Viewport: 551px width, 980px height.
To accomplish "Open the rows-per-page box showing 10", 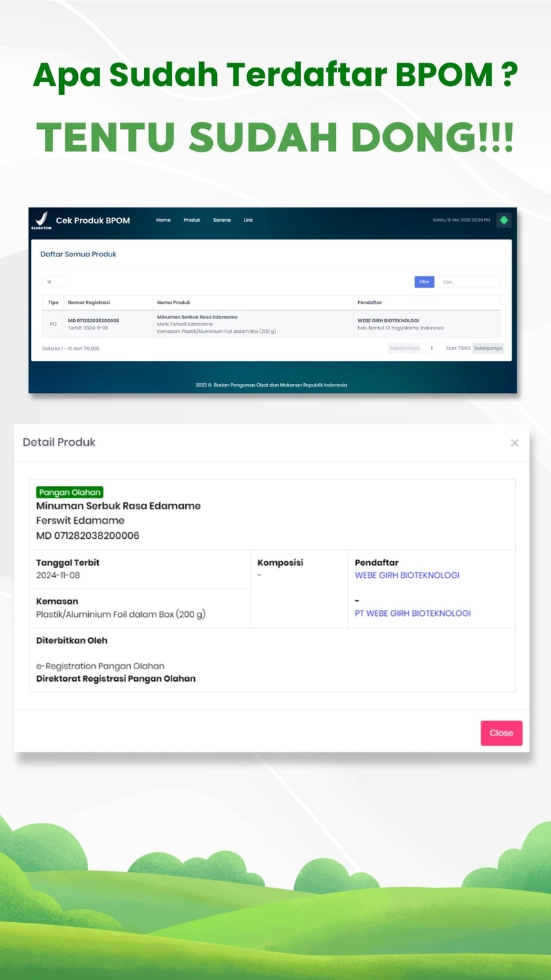I will click(x=53, y=282).
